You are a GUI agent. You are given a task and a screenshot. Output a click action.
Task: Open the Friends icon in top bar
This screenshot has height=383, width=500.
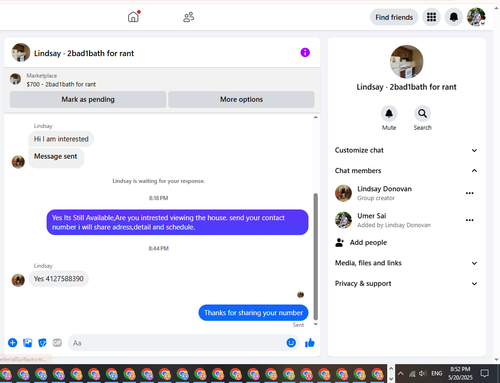(x=189, y=17)
